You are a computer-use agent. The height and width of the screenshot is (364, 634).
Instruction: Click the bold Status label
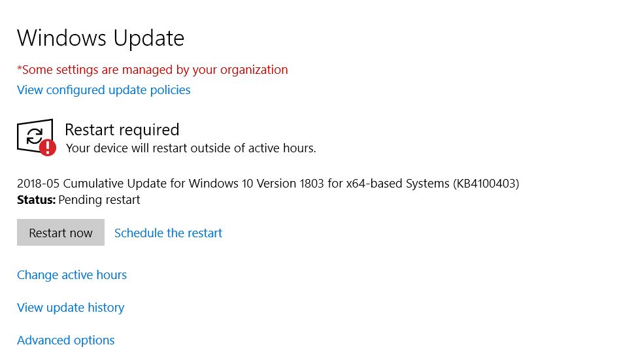pos(36,200)
